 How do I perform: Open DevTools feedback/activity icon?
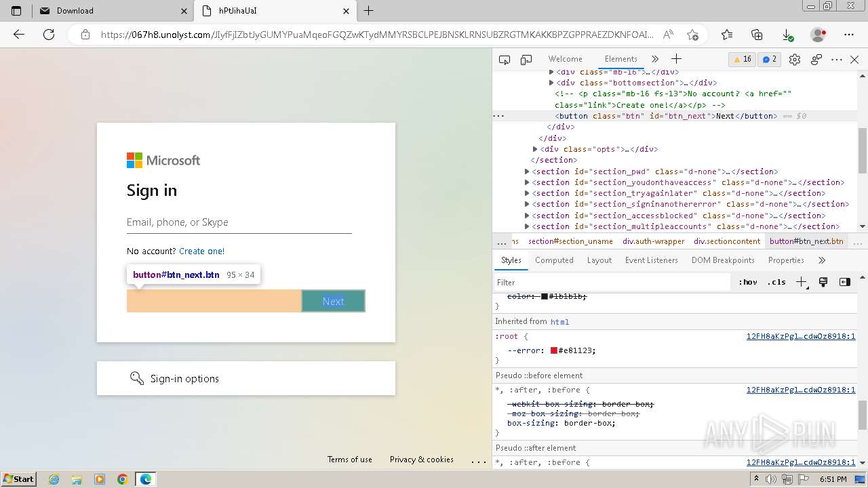(x=816, y=60)
